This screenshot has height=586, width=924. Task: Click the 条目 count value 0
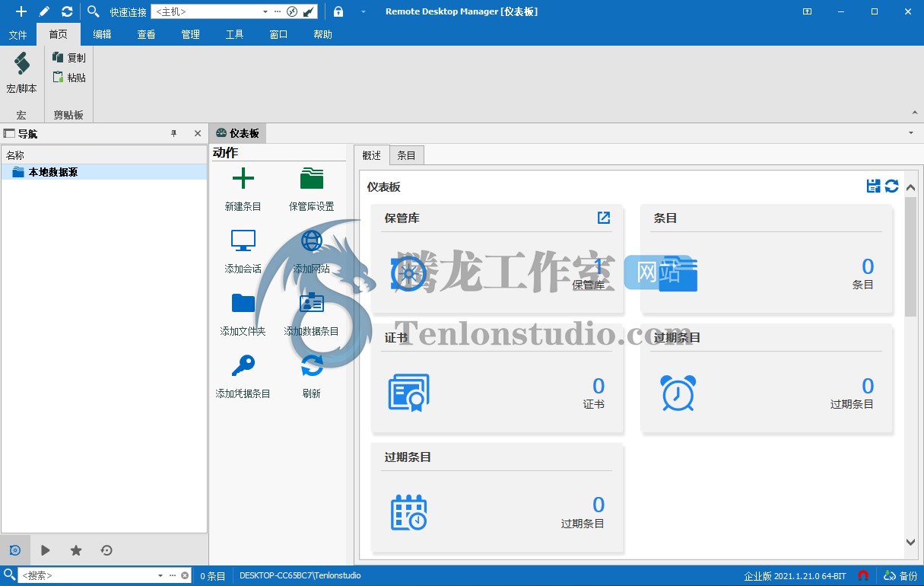tap(868, 266)
